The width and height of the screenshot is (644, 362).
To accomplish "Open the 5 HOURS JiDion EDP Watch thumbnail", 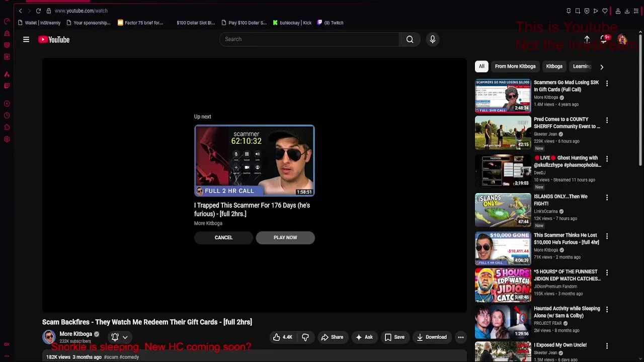I will coord(503,285).
